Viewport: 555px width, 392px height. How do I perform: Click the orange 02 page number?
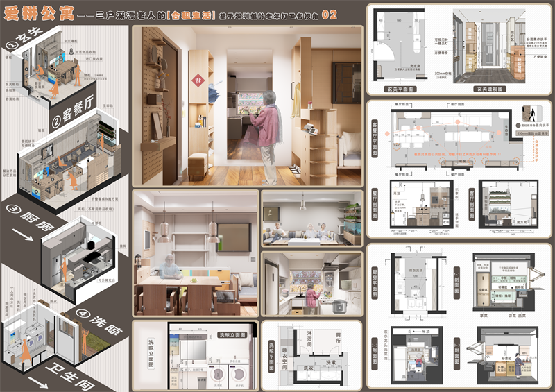(x=349, y=14)
